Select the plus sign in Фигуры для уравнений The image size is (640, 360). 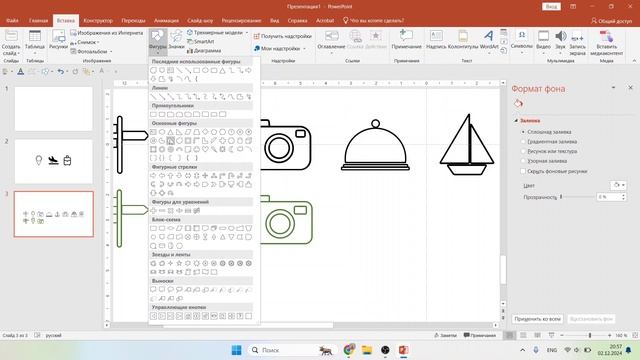click(x=153, y=211)
